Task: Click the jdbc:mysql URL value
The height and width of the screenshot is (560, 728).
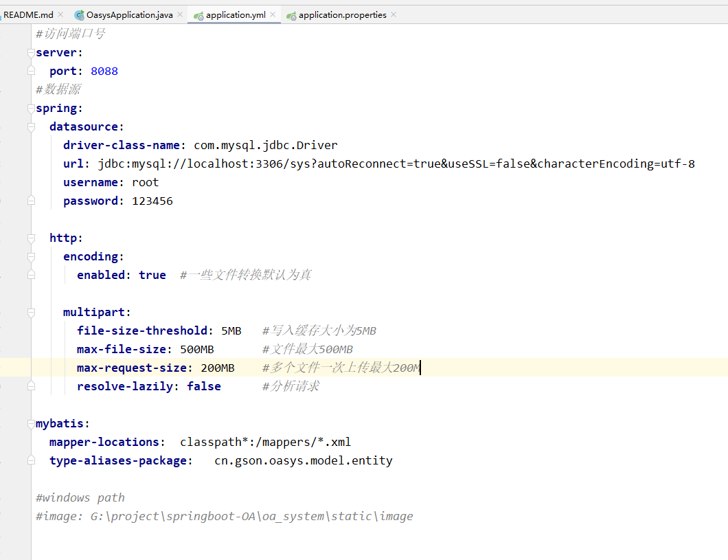Action: [396, 164]
